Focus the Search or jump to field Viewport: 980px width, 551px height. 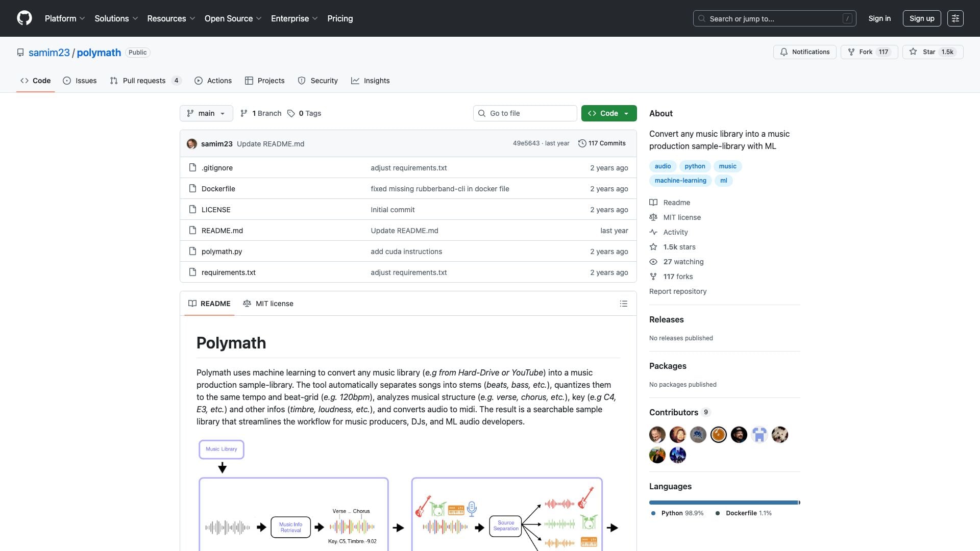click(774, 18)
